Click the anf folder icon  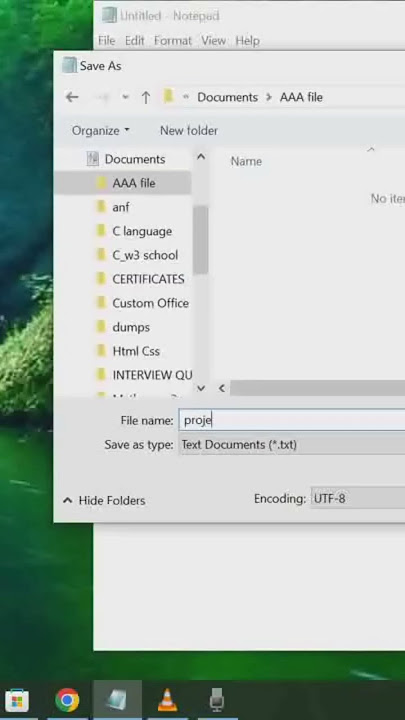click(101, 207)
